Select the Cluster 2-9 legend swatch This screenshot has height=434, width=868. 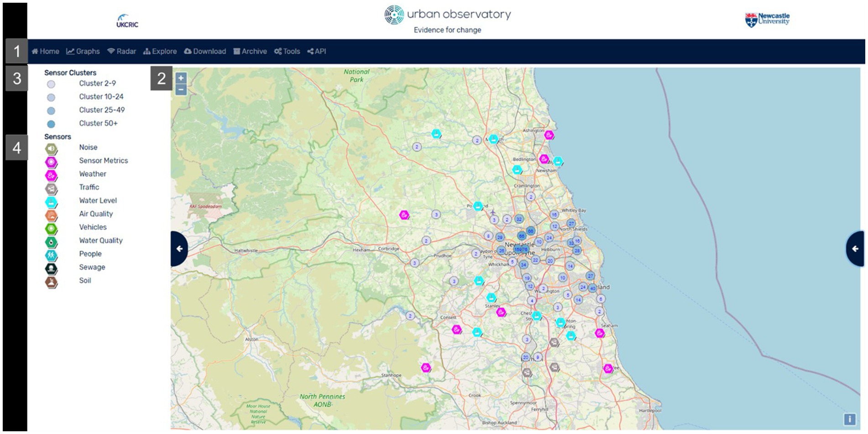pyautogui.click(x=51, y=84)
